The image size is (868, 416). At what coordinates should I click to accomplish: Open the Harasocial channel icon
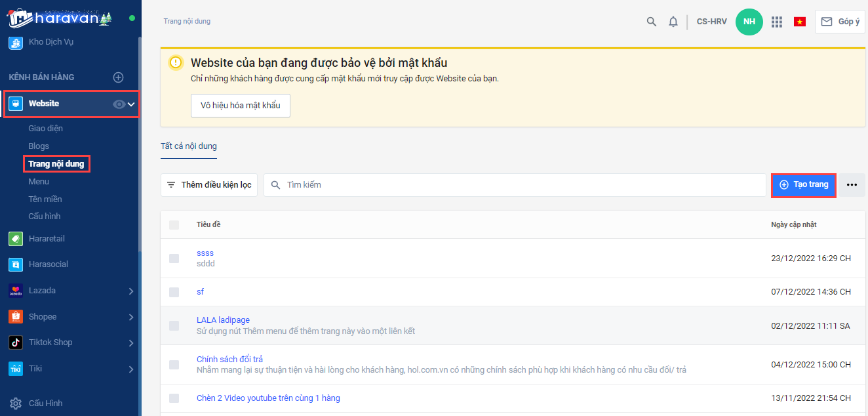pos(16,264)
